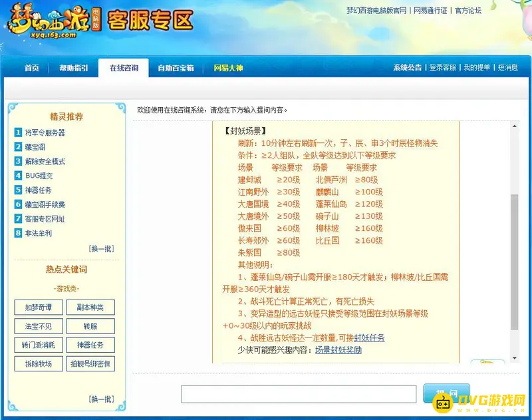Click the question input field
Image resolution: width=532 pixels, height=420 pixels.
click(x=299, y=394)
